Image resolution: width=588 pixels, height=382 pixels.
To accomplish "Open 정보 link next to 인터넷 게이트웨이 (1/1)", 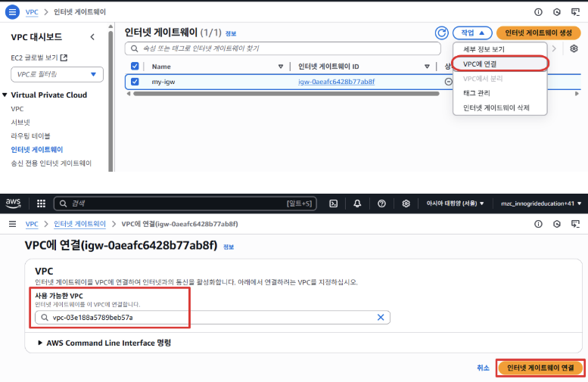I will (231, 34).
